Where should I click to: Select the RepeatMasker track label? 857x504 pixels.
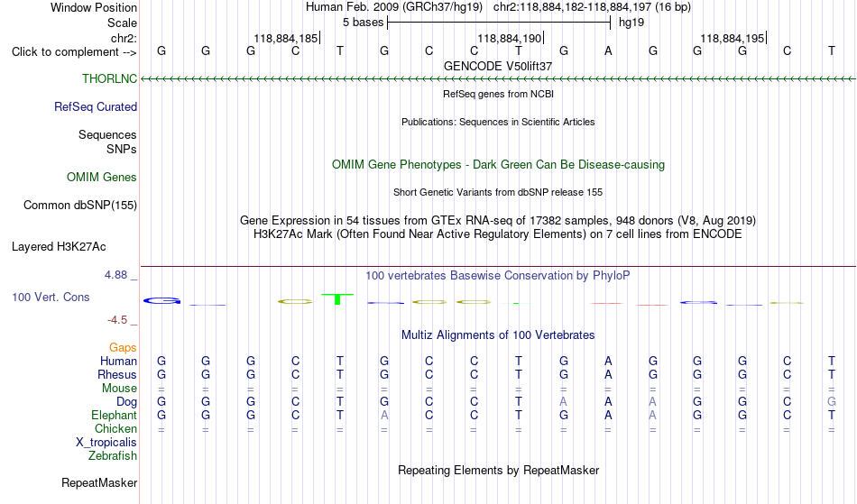[x=99, y=482]
